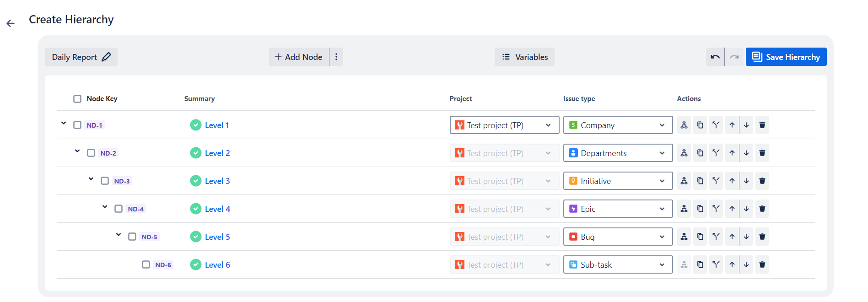Move the Level 4 node up

732,209
